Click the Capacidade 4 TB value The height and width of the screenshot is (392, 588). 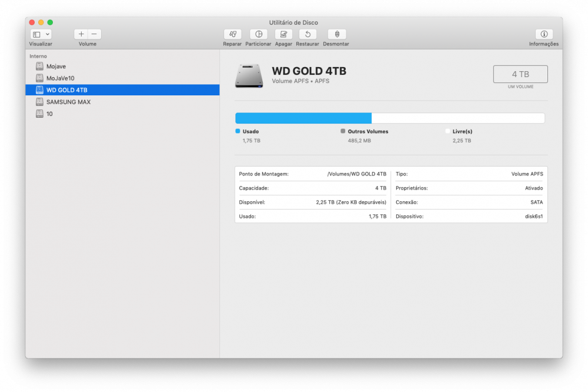pos(380,188)
